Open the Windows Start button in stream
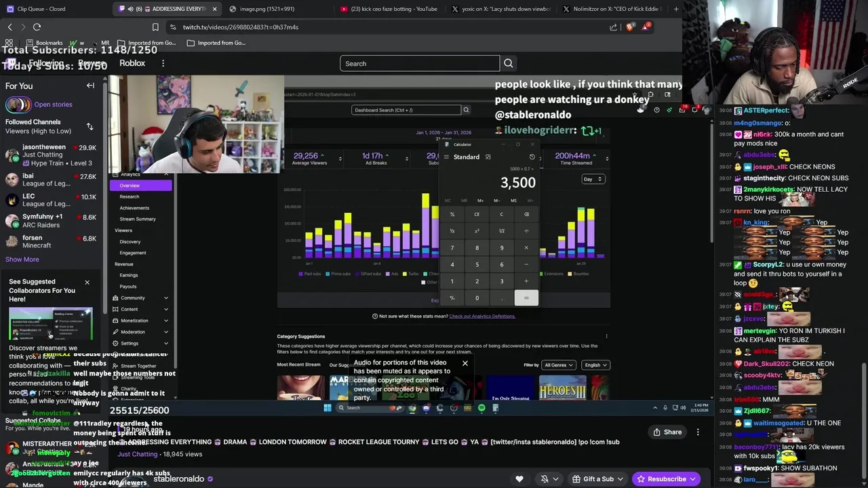The image size is (868, 488). coord(328,408)
